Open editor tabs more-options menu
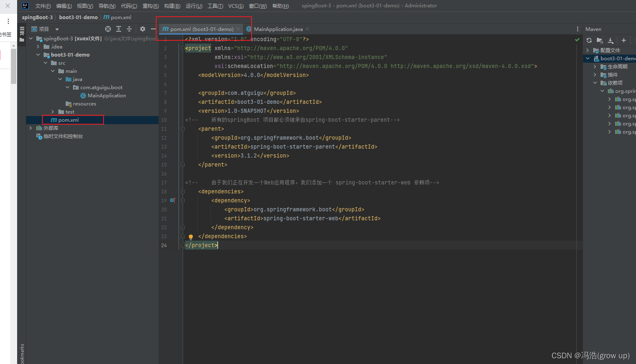Image resolution: width=636 pixels, height=364 pixels. [578, 29]
